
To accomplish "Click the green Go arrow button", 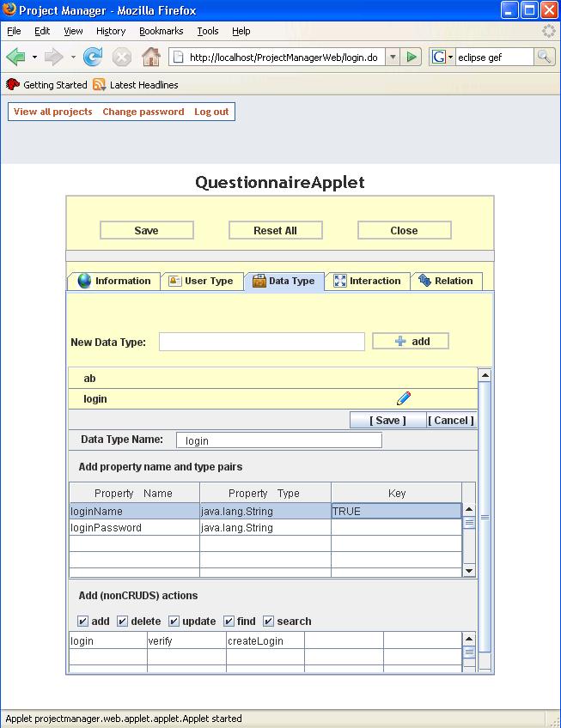I will (411, 58).
